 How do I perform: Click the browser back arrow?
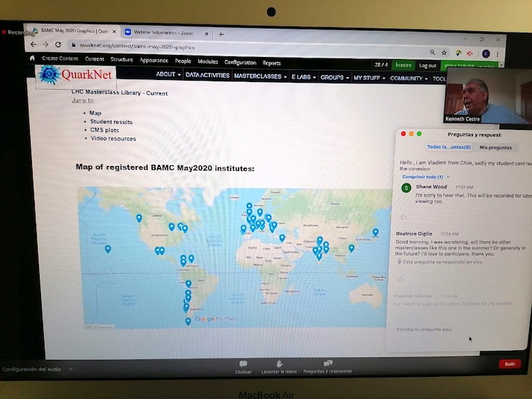pyautogui.click(x=33, y=44)
